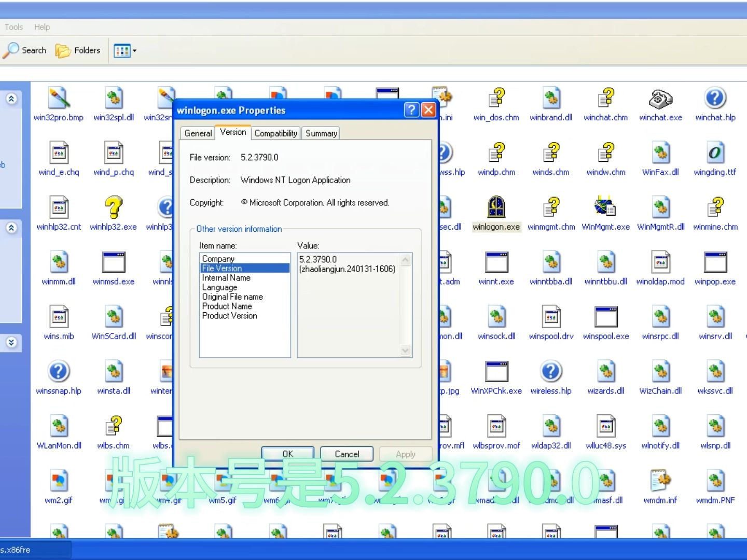This screenshot has width=747, height=560.
Task: Open the wireless.hlp help file
Action: tap(550, 371)
